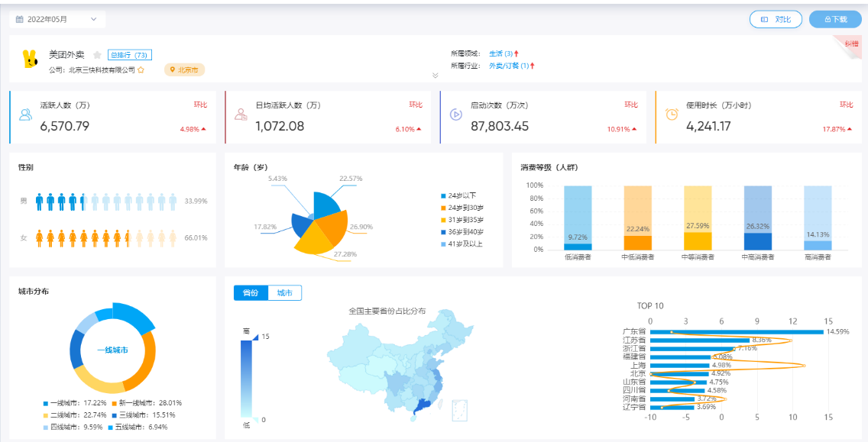Click the 三线城市 15.51% legend item
This screenshot has height=442, width=868.
tap(145, 415)
